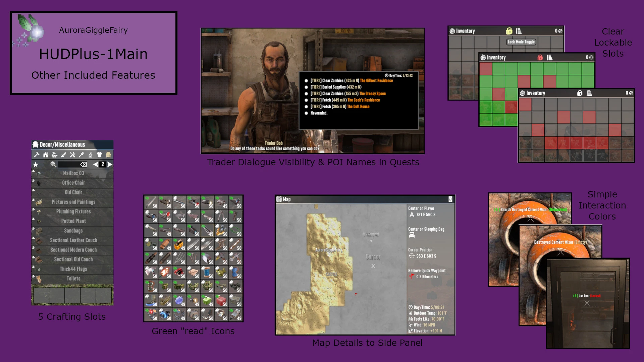This screenshot has height=362, width=644.
Task: Select the knife weapons crafting category
Action: pos(63,155)
